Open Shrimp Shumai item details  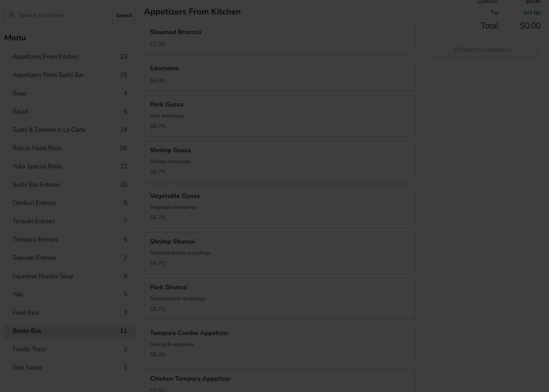coord(279,252)
